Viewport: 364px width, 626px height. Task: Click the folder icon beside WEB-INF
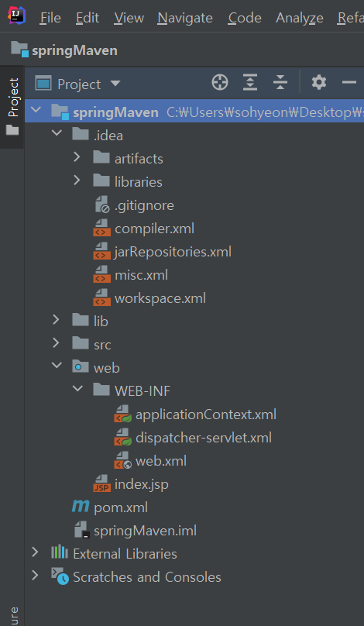[x=101, y=389]
